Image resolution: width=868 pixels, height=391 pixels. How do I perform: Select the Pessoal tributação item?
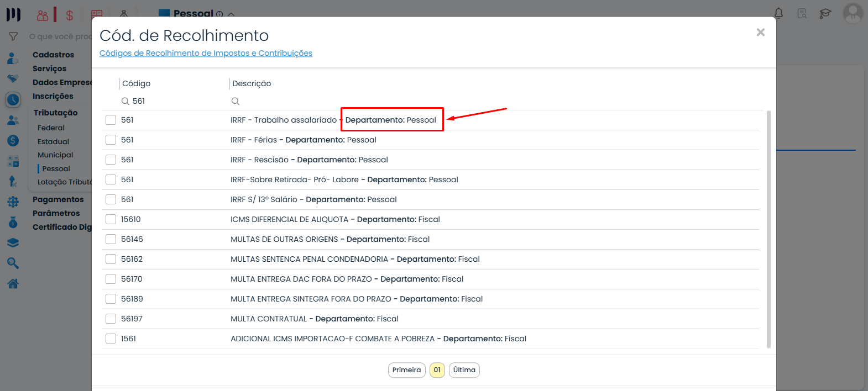(x=56, y=168)
